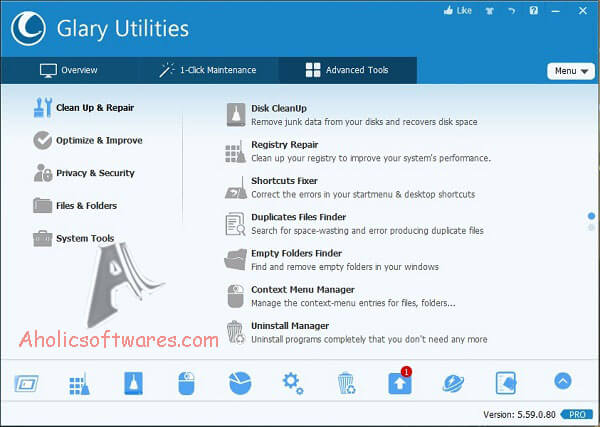Select Clean Up & Repair category
Viewport: 600px width, 427px height.
(x=95, y=108)
